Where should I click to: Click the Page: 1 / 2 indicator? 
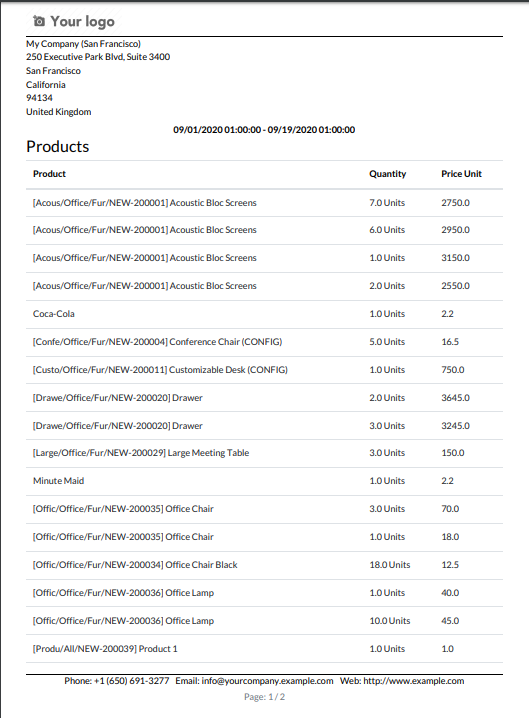click(264, 697)
